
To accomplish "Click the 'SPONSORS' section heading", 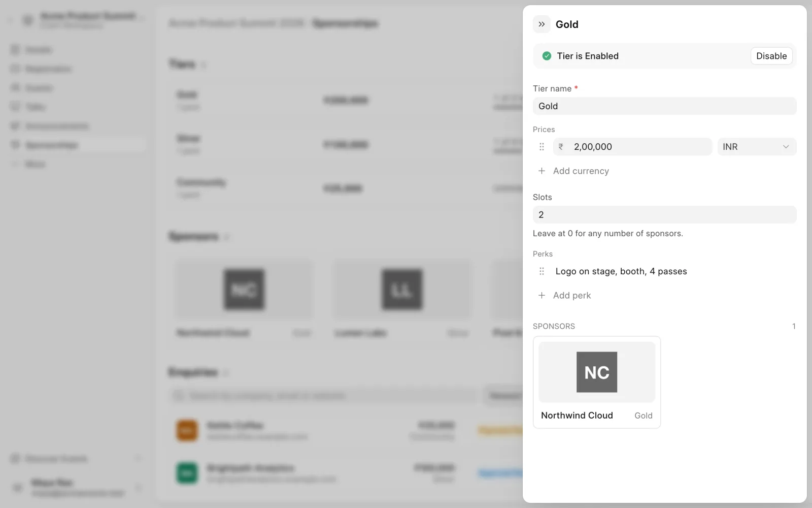I will 554,326.
